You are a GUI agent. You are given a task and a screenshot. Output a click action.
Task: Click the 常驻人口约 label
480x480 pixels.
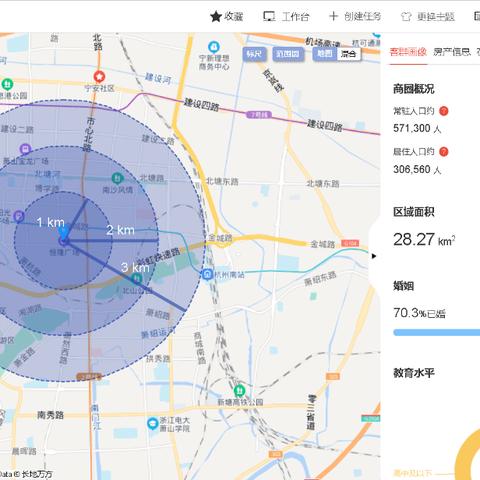point(414,111)
